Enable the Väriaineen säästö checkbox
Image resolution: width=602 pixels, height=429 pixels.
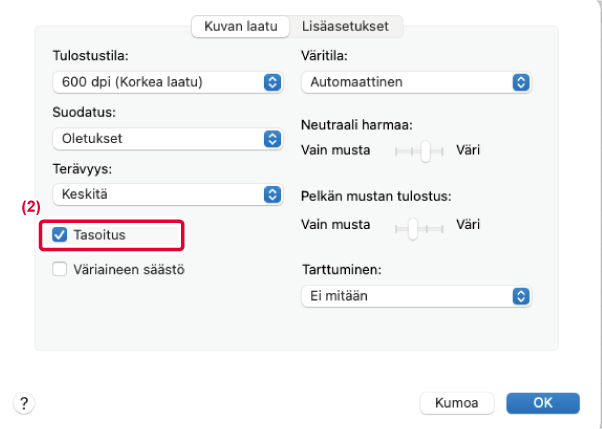[x=59, y=268]
